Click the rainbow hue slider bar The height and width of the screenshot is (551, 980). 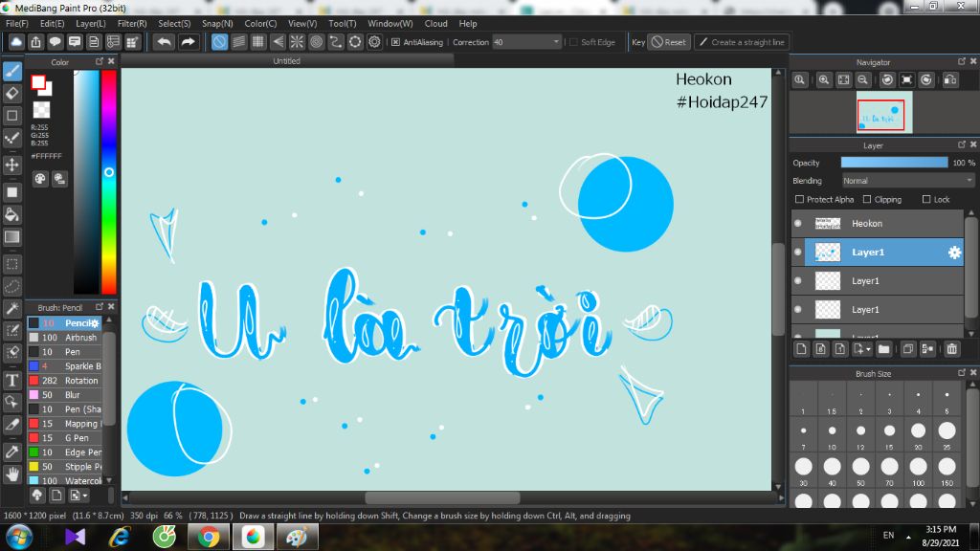pyautogui.click(x=109, y=181)
